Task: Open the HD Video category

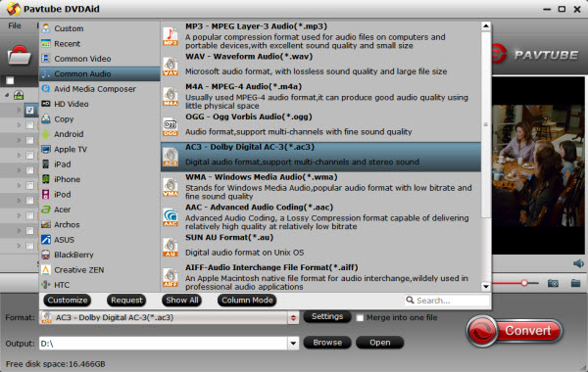Action: pyautogui.click(x=99, y=104)
